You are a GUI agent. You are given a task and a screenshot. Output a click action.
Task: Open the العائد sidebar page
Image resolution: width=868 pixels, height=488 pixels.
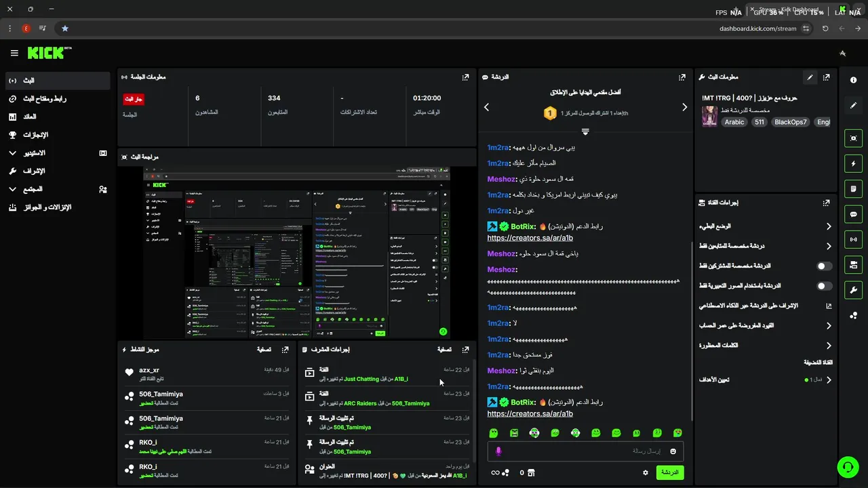[x=57, y=117]
